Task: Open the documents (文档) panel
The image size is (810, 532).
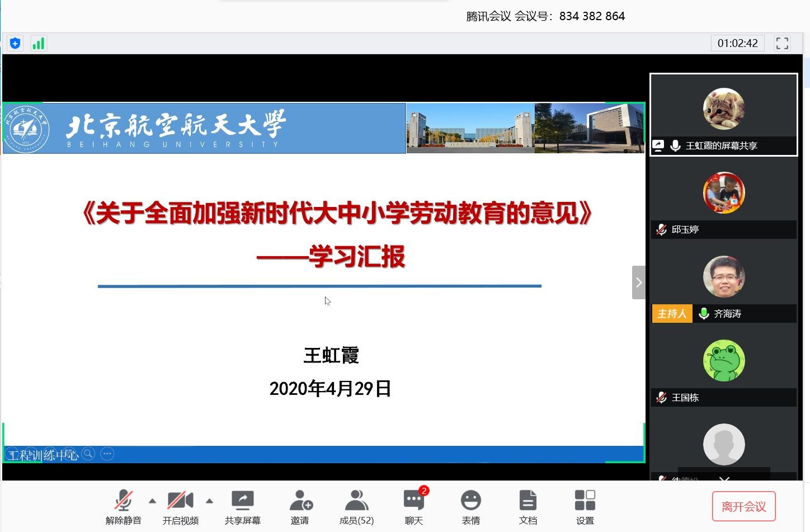Action: click(x=528, y=507)
